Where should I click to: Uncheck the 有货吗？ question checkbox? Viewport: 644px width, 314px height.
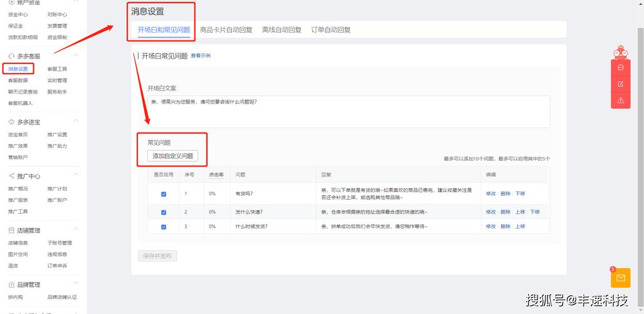(x=164, y=194)
